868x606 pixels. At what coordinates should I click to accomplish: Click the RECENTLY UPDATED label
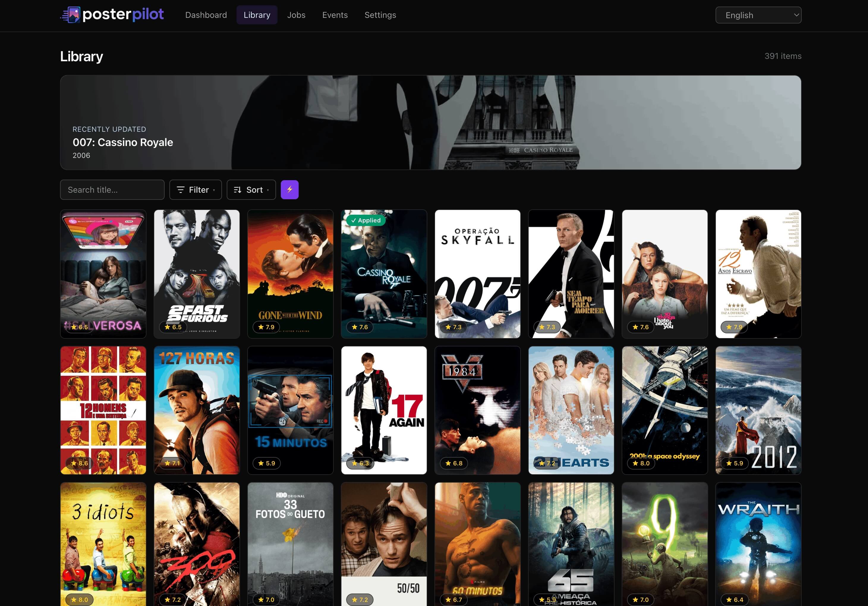point(109,129)
